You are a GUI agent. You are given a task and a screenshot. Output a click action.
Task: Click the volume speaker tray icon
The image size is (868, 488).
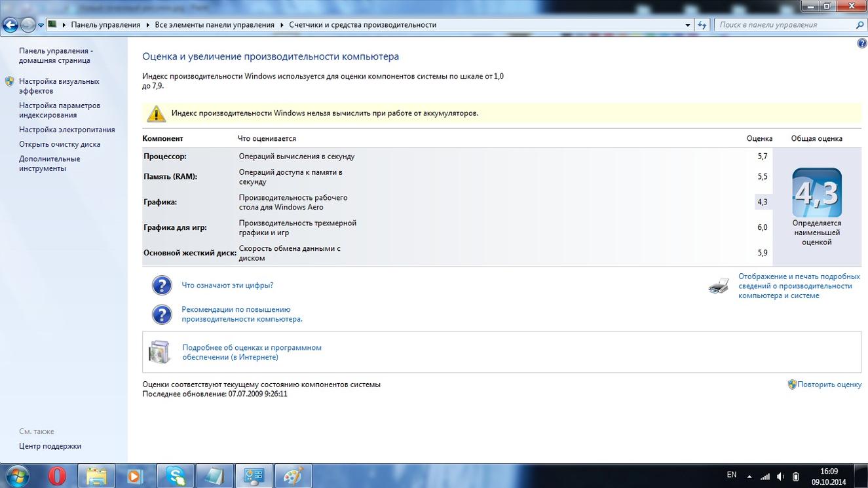click(x=780, y=476)
